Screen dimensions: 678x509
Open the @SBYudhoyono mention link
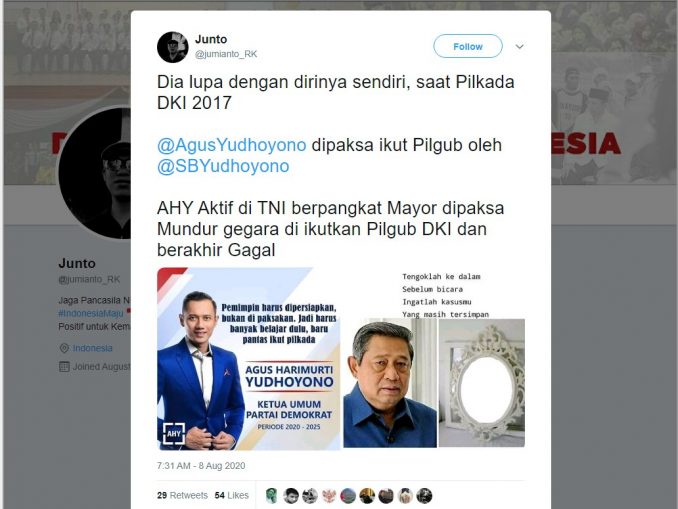coord(223,166)
